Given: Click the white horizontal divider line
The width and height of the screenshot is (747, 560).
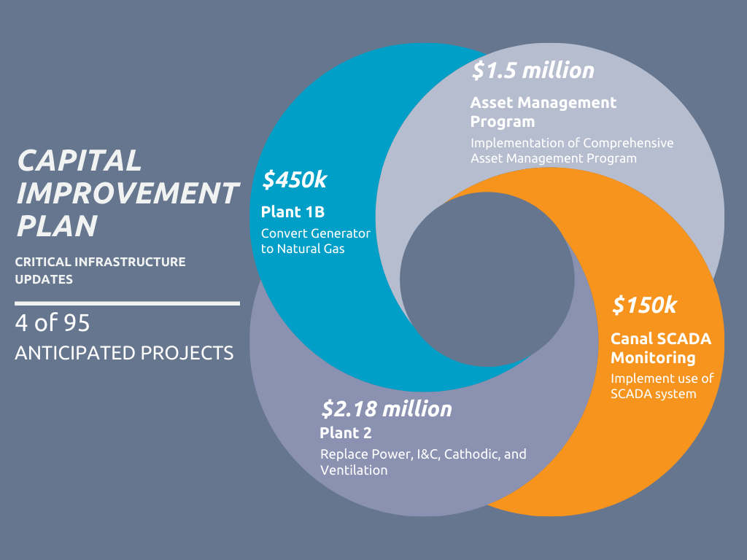Looking at the screenshot, I should tap(127, 303).
